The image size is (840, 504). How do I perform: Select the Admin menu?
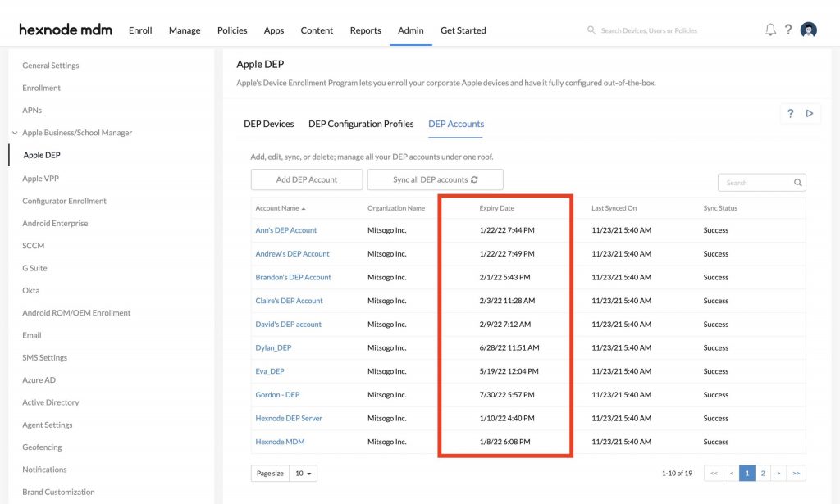[411, 30]
